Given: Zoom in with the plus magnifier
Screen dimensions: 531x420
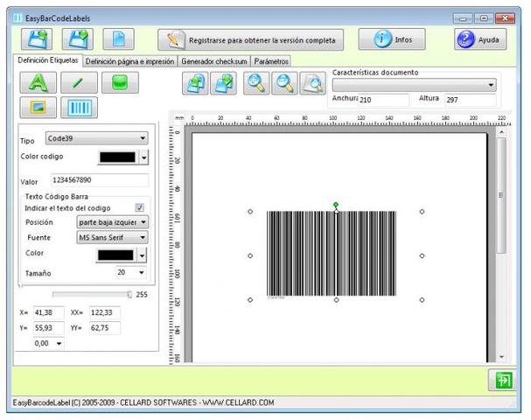Looking at the screenshot, I should click(x=256, y=83).
